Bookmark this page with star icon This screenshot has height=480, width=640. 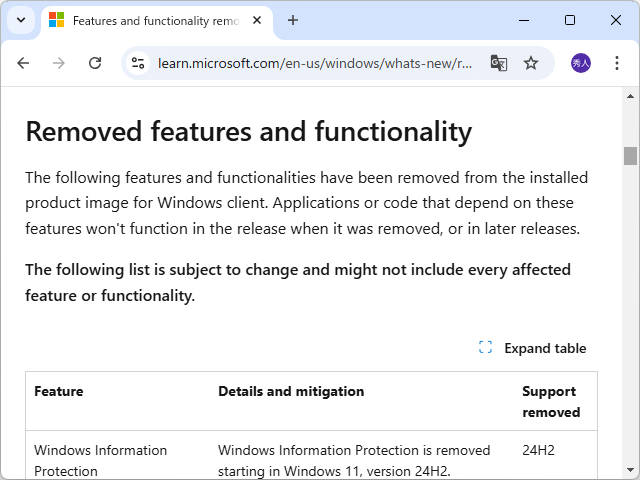531,63
